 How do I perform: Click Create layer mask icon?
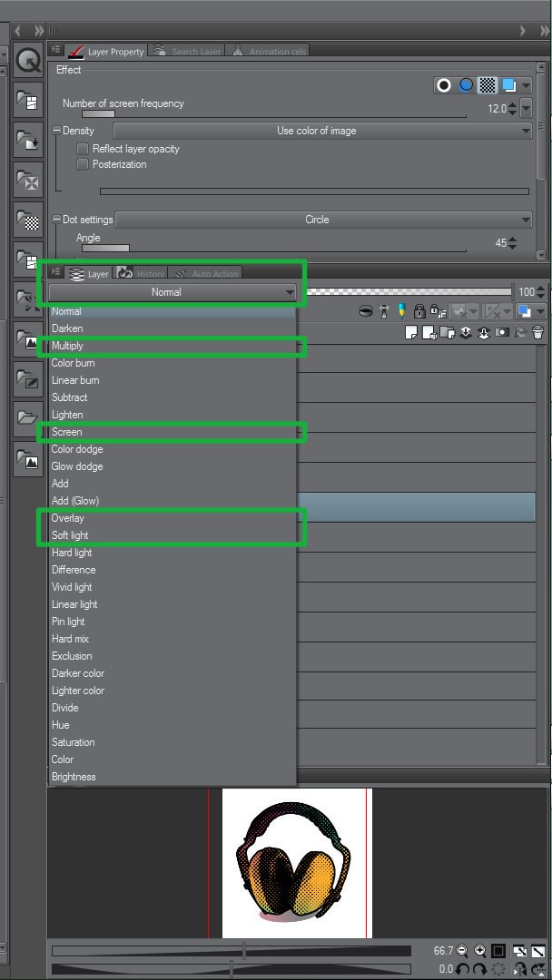(501, 332)
